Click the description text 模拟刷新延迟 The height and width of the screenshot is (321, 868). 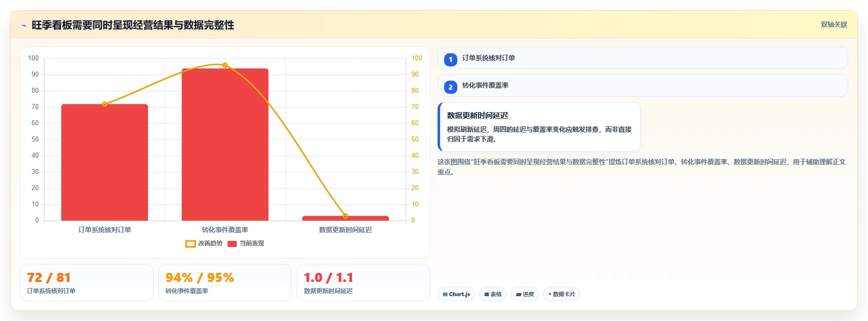click(539, 134)
